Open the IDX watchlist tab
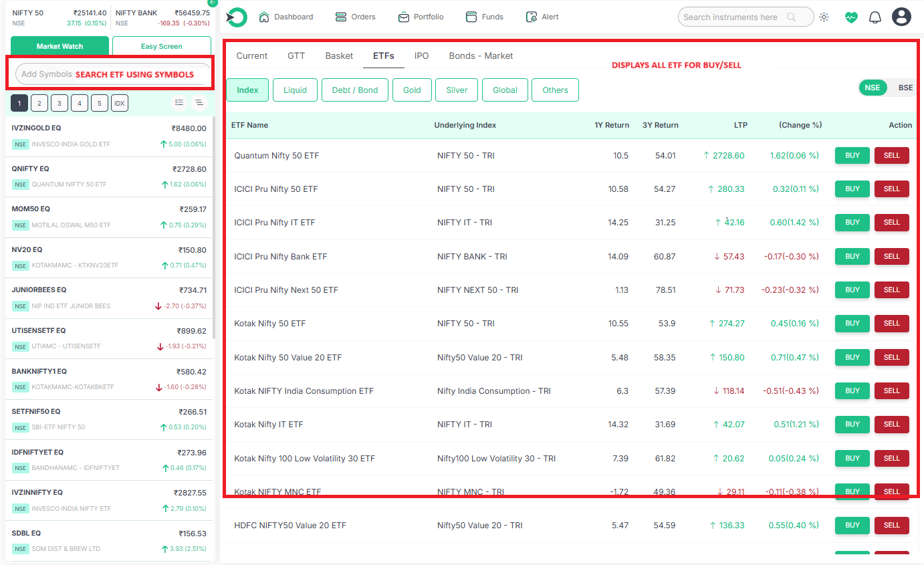This screenshot has width=924, height=565. 119,103
